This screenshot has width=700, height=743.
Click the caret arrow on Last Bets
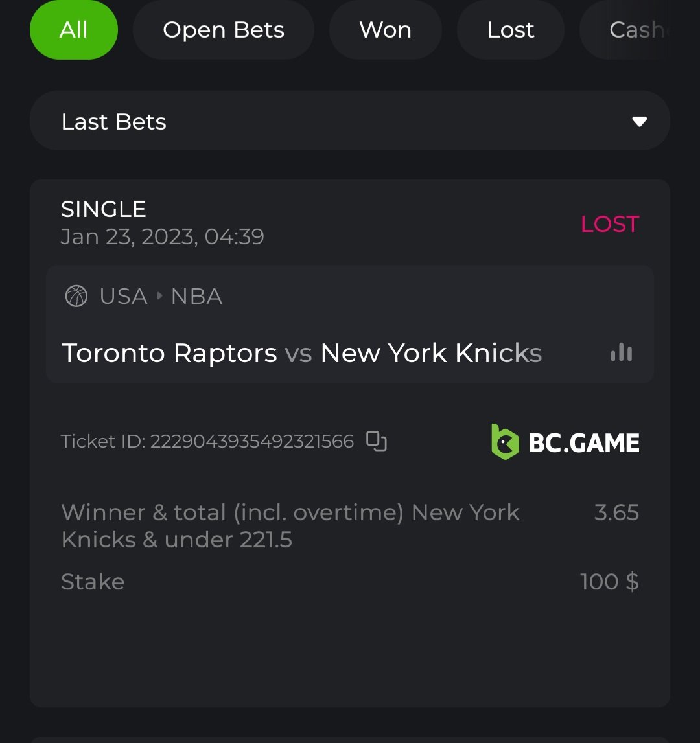(x=639, y=122)
